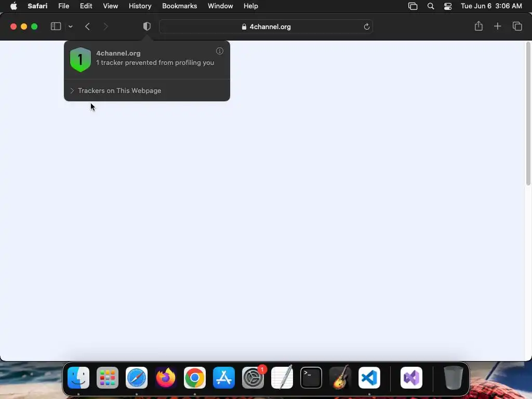
Task: Open a new tab with plus button
Action: tap(497, 26)
